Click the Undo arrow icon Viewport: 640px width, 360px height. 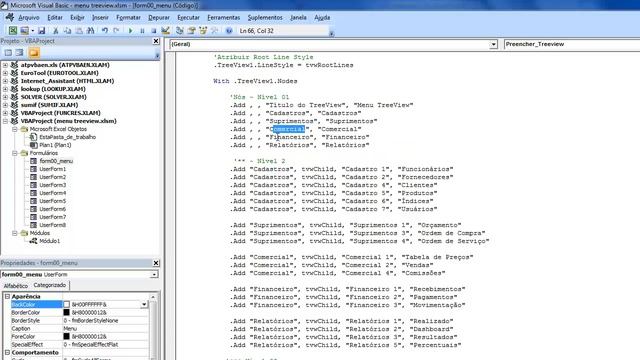105,31
